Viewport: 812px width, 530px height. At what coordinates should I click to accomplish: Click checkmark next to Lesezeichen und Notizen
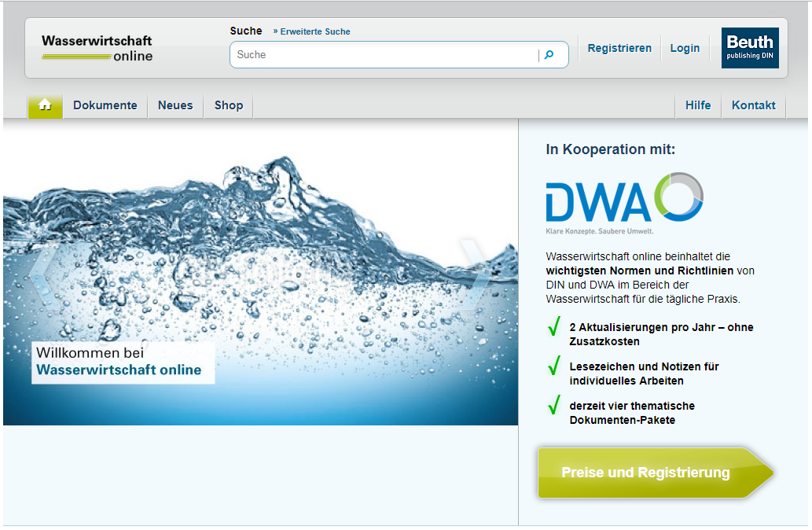[554, 366]
